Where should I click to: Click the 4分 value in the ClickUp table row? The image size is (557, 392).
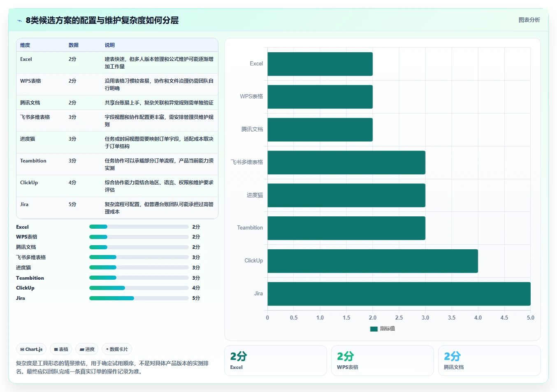click(72, 183)
